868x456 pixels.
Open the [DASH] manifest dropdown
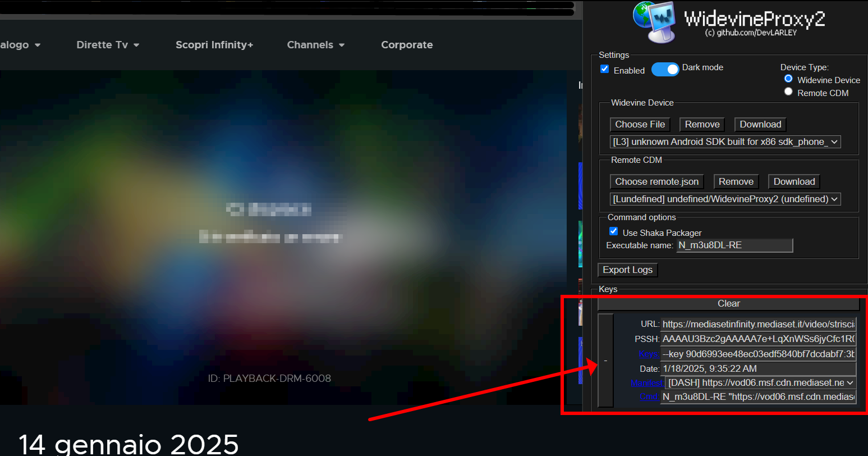tap(761, 383)
